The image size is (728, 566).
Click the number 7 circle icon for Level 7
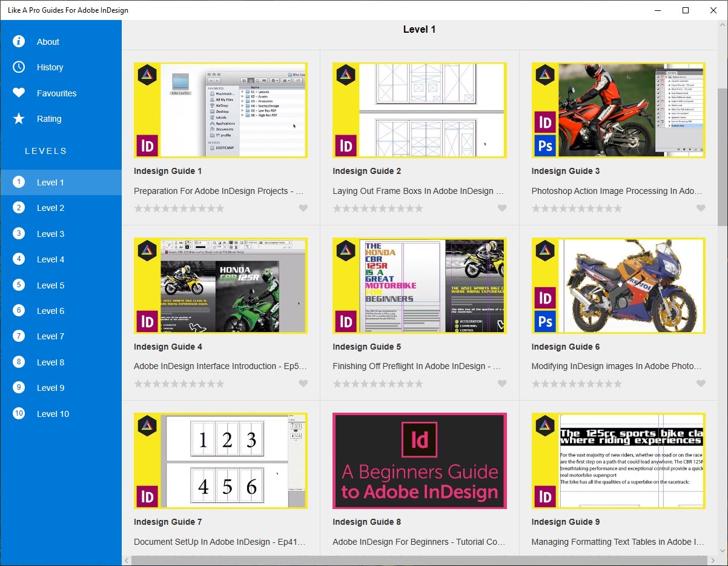coord(19,336)
